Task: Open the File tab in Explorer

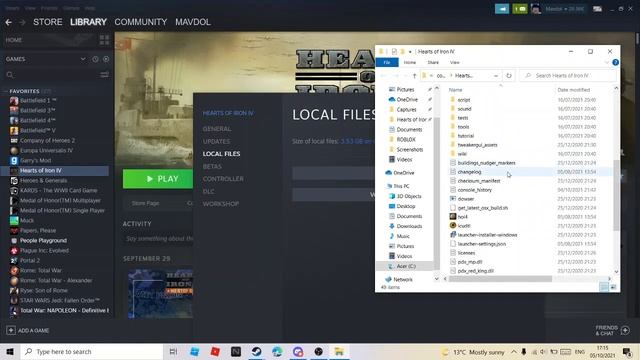Action: click(387, 62)
